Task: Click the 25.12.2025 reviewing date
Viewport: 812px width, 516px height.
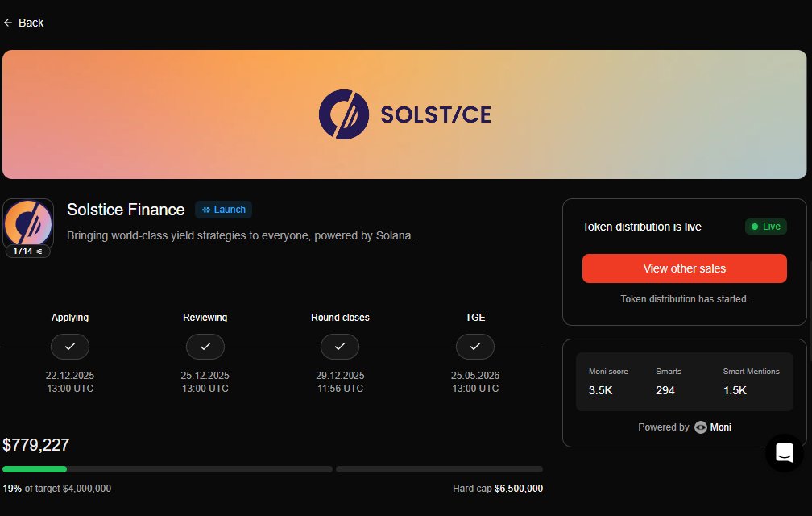Action: click(205, 376)
